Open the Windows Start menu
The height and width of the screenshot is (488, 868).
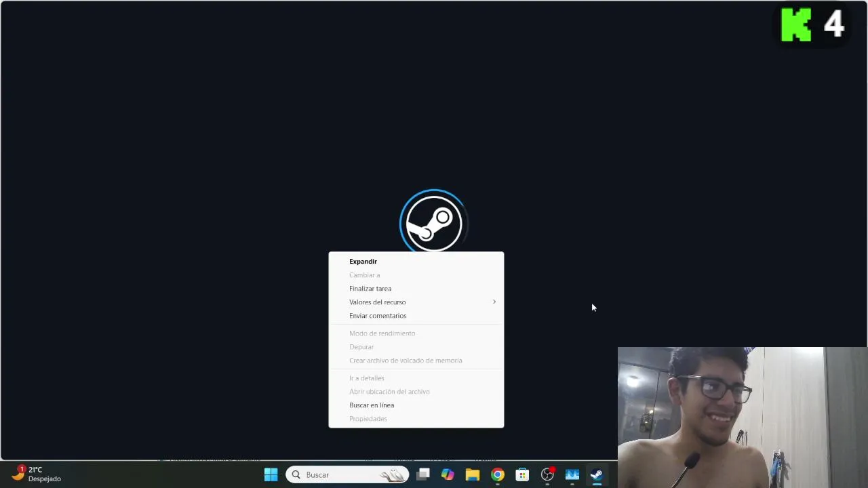(271, 474)
